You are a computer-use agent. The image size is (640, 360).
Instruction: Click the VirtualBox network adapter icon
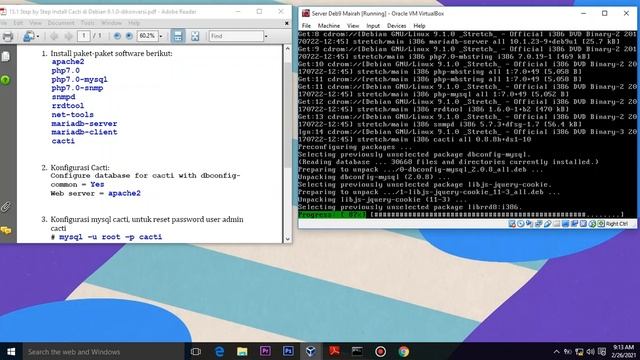tap(538, 224)
